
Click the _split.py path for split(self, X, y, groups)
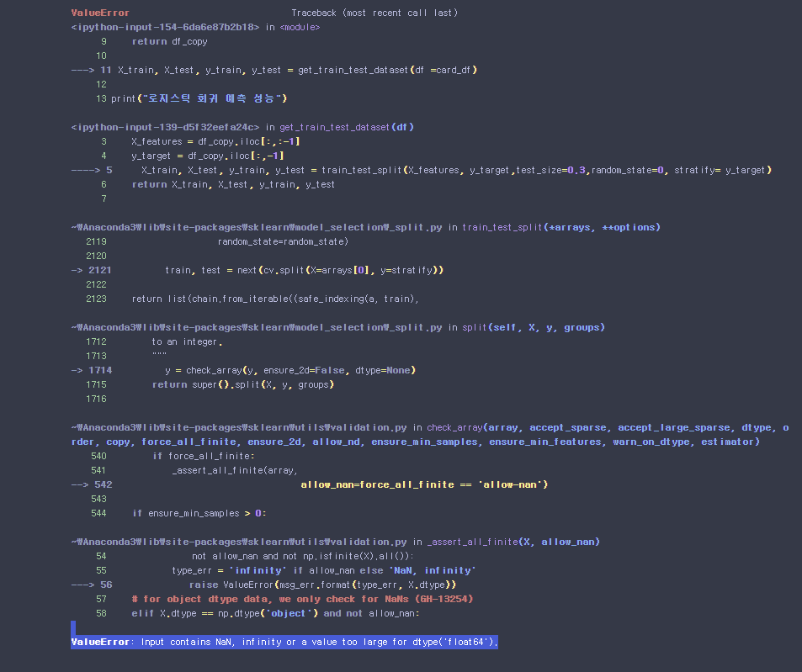pos(257,327)
